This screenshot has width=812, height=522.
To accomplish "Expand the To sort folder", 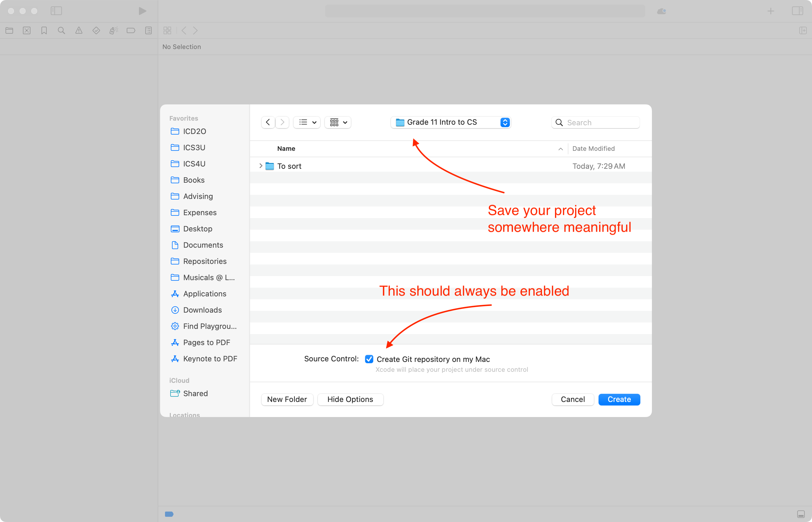I will point(261,166).
